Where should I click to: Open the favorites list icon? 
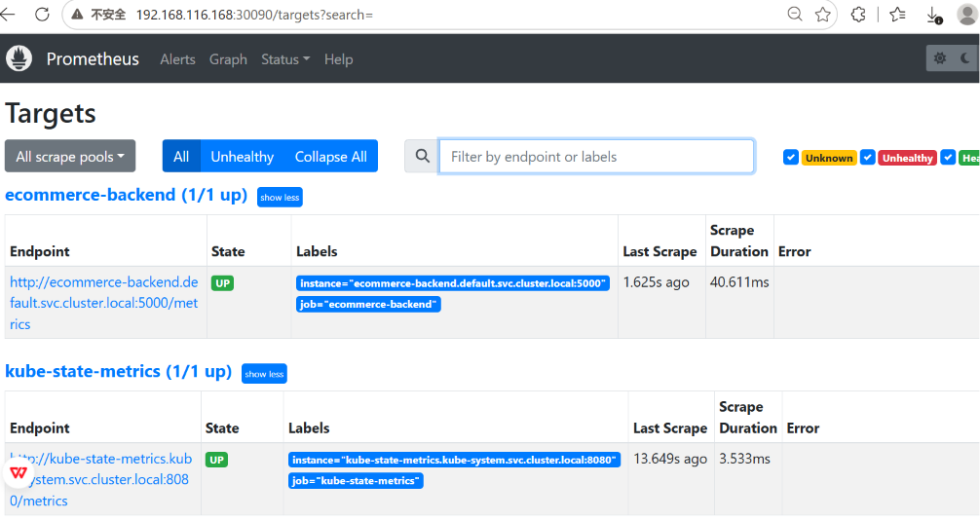coord(897,14)
